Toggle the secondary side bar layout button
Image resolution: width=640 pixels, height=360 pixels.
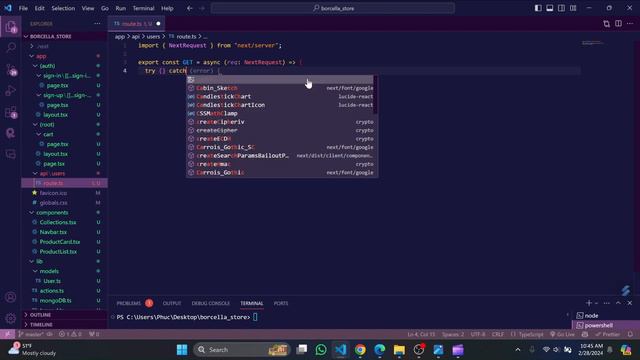pyautogui.click(x=562, y=8)
